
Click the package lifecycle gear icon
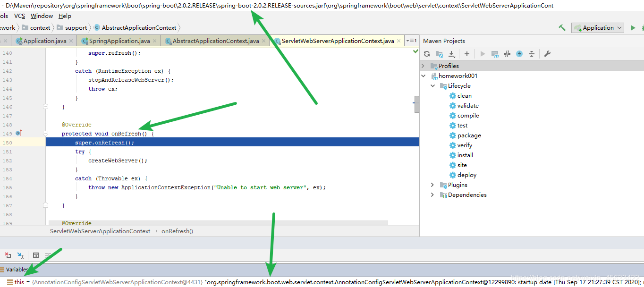[x=452, y=135]
